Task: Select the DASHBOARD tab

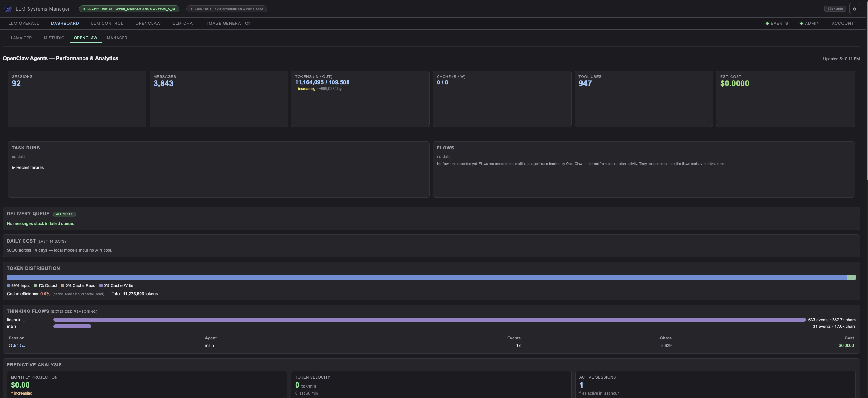Action: tap(65, 23)
